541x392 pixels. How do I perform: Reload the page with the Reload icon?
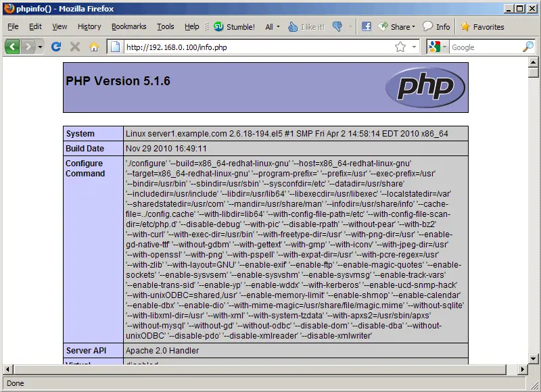[56, 47]
